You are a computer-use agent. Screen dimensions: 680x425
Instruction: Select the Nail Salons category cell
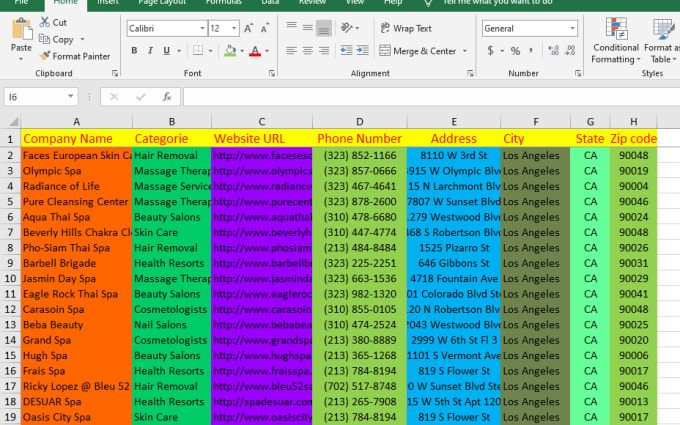coord(172,325)
